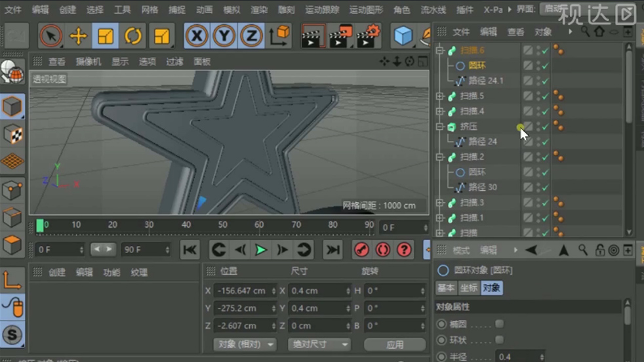Step to next frame
644x362 pixels.
point(282,249)
